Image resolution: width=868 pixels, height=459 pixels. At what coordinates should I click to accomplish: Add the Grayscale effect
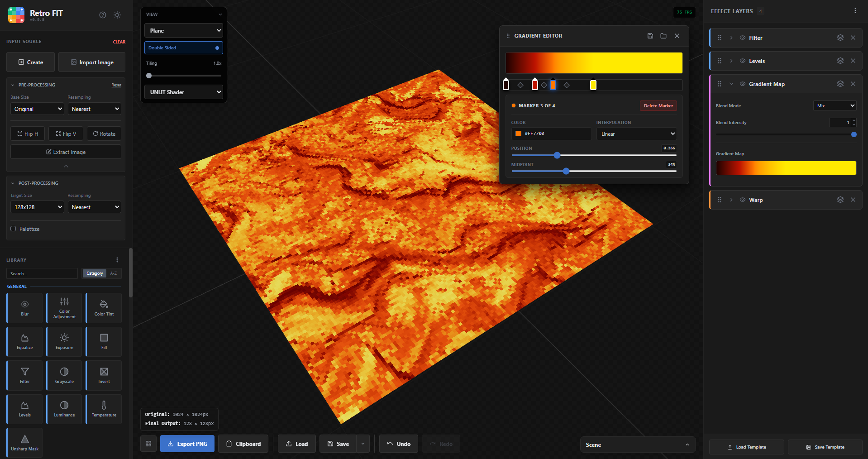[x=64, y=375]
